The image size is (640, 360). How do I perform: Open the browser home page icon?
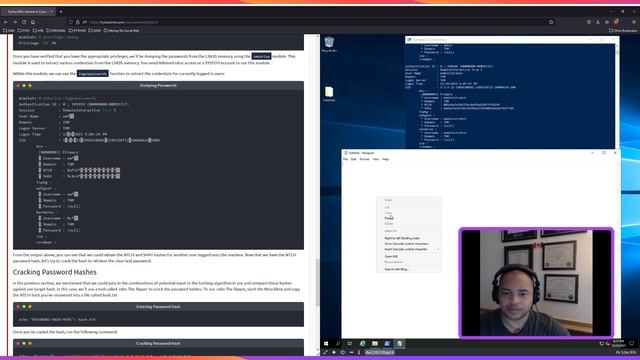coord(33,22)
